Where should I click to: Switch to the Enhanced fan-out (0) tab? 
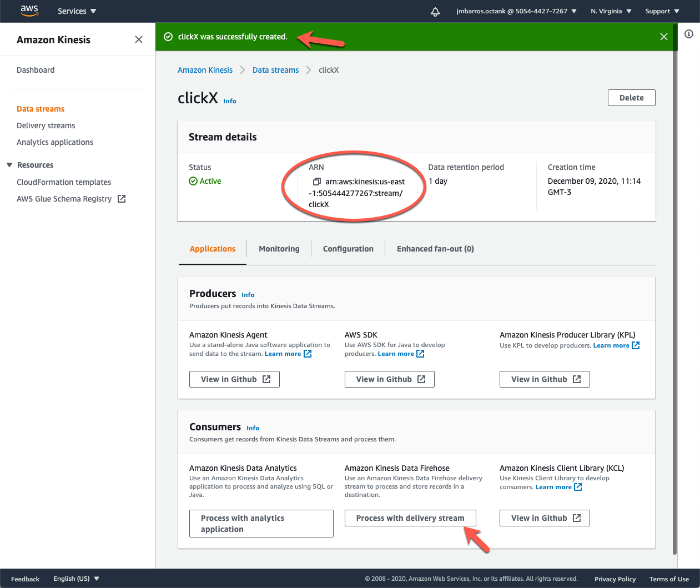[435, 249]
